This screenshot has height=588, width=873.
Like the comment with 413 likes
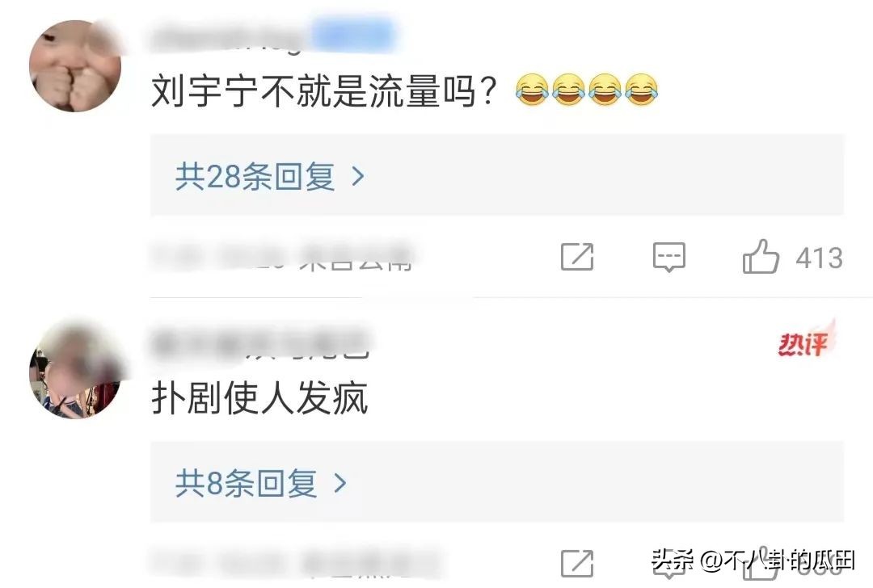(761, 257)
